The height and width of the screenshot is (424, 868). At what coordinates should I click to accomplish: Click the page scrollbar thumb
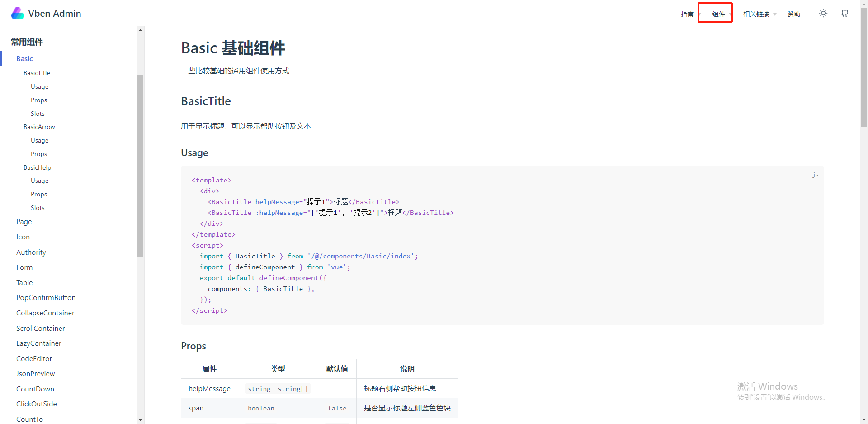(x=864, y=67)
